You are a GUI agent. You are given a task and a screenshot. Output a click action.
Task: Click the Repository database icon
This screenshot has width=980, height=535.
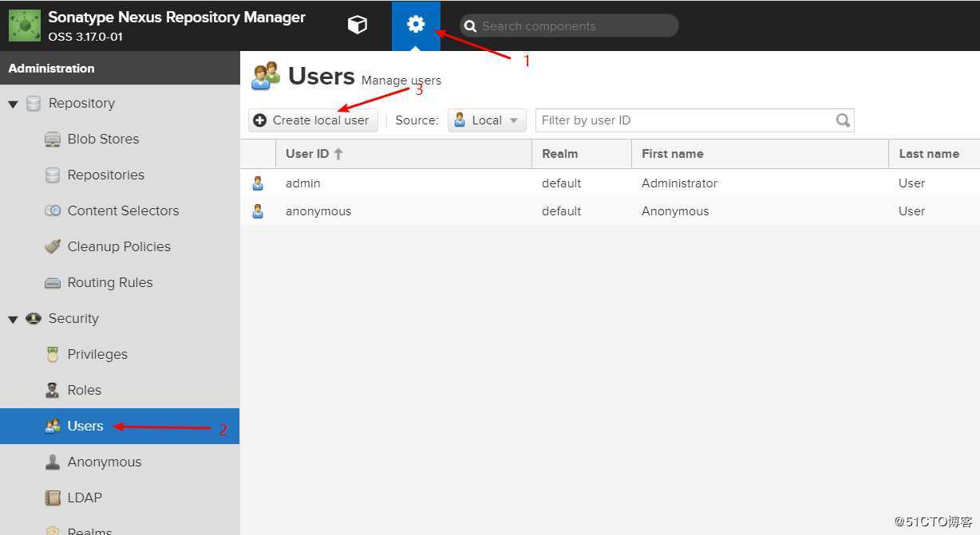pyautogui.click(x=34, y=104)
